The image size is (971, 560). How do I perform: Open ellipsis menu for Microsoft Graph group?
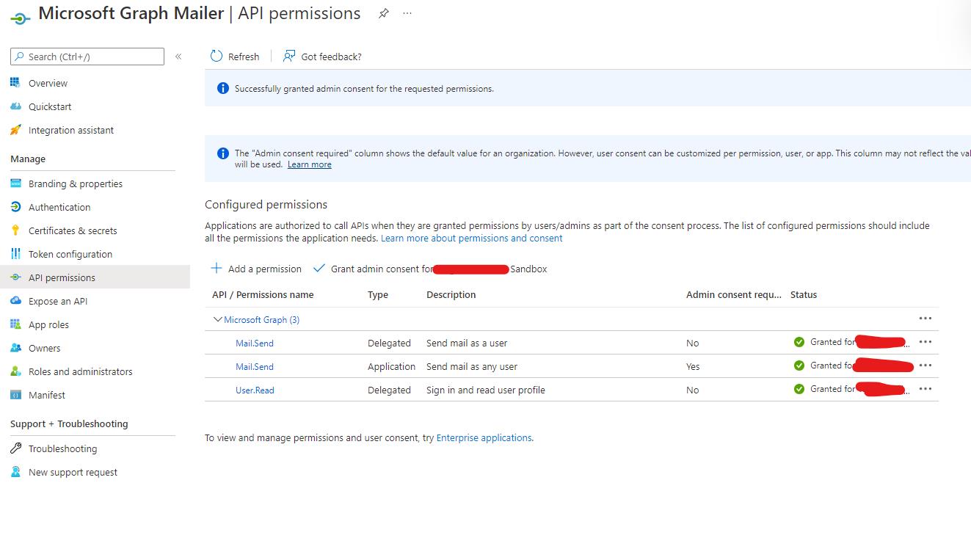925,319
